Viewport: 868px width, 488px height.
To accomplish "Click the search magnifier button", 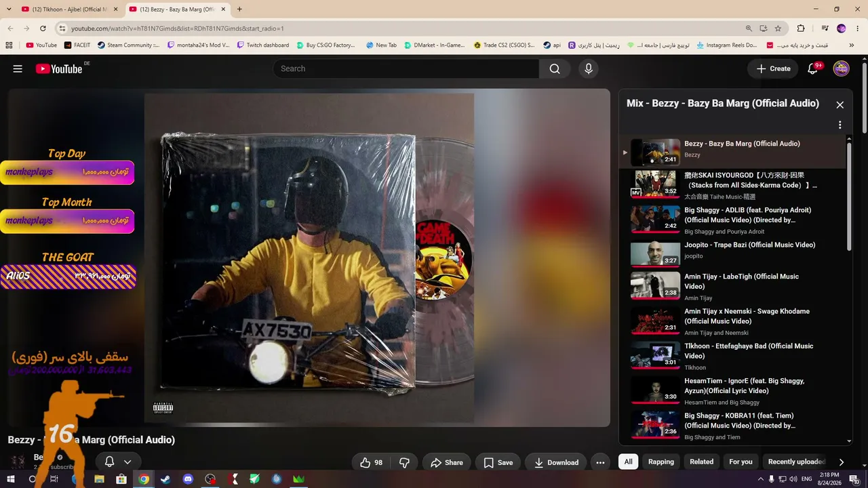I will pyautogui.click(x=555, y=68).
